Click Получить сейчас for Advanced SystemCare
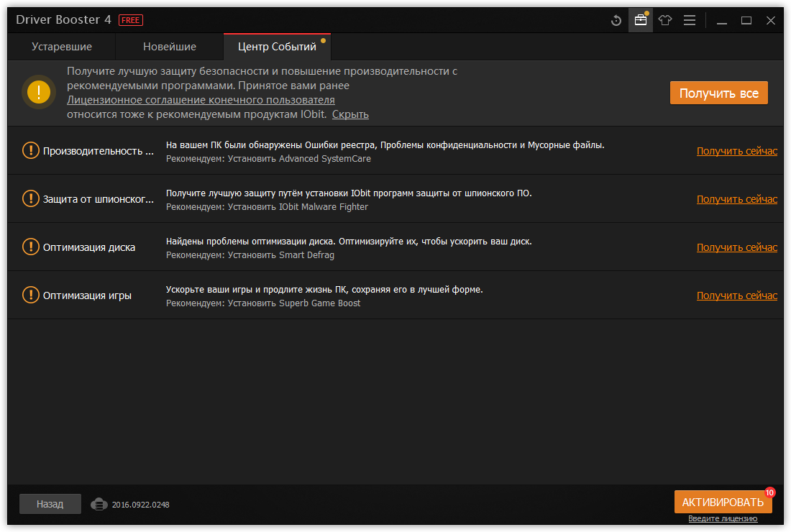Image resolution: width=791 pixels, height=532 pixels. 736,151
